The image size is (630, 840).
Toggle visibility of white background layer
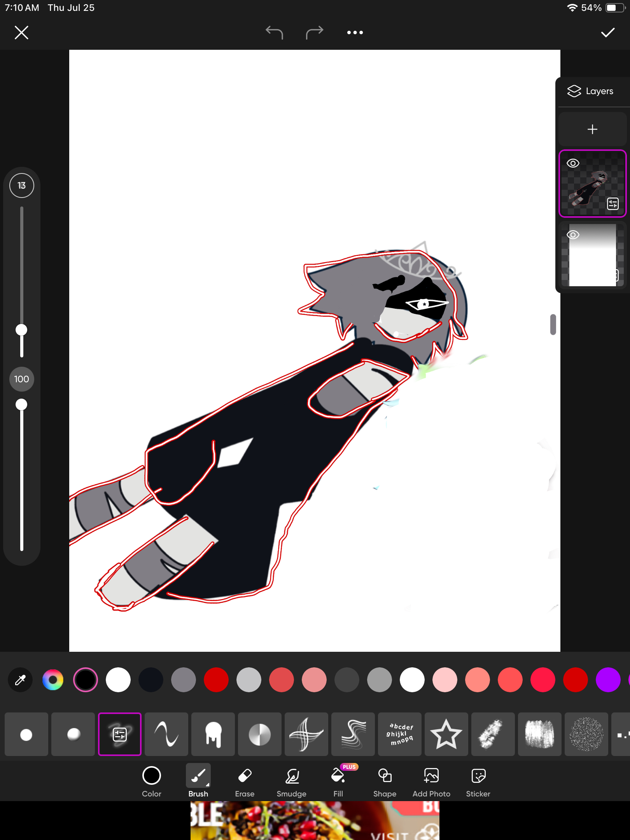point(573,235)
